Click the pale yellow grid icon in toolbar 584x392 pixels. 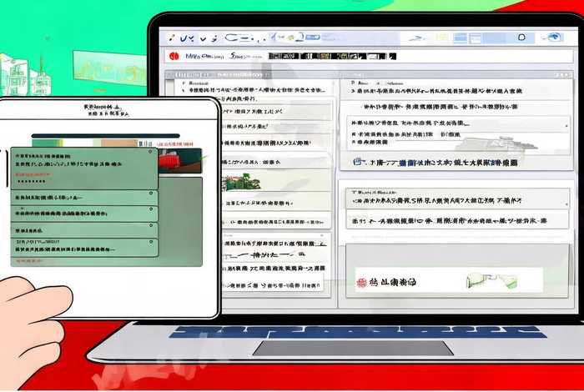(441, 38)
